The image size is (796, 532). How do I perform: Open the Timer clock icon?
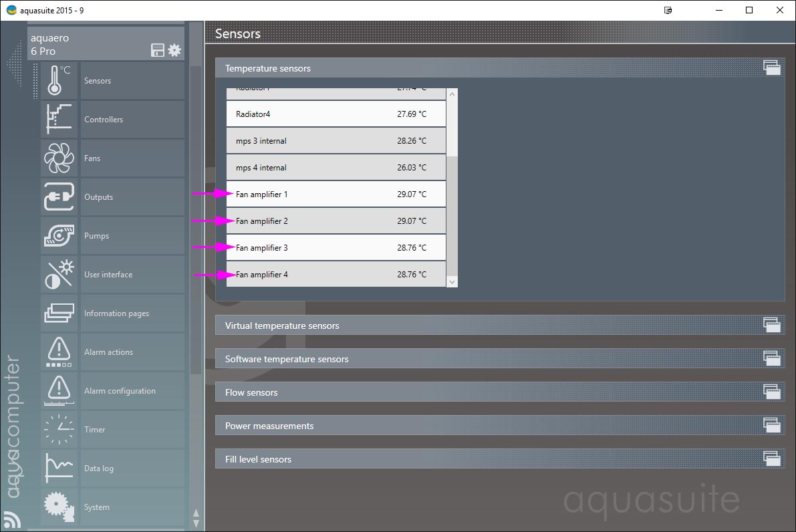pyautogui.click(x=59, y=430)
